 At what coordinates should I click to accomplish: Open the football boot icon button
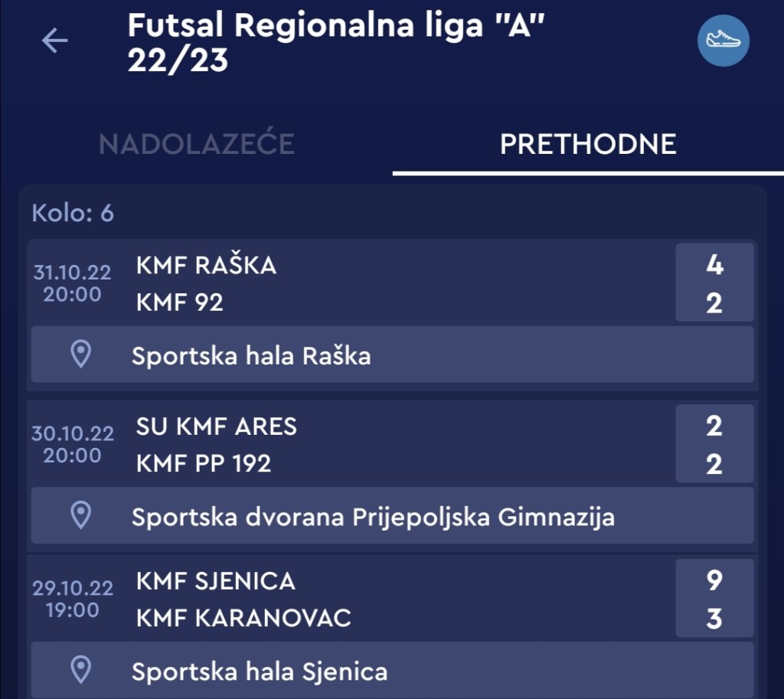723,41
